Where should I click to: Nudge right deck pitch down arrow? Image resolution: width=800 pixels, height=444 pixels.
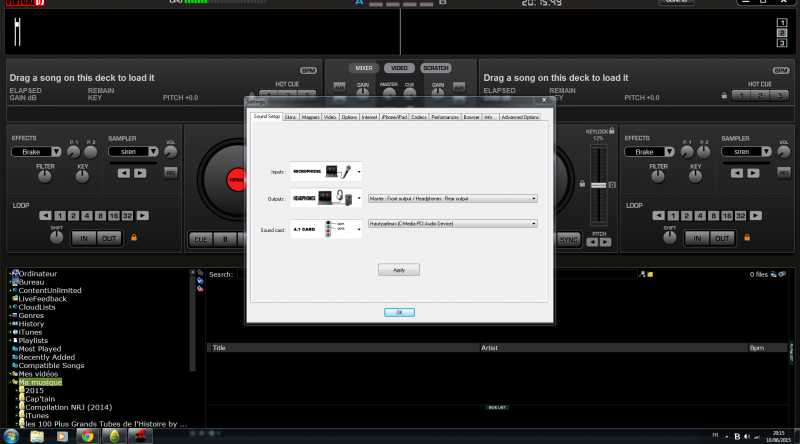[x=592, y=242]
